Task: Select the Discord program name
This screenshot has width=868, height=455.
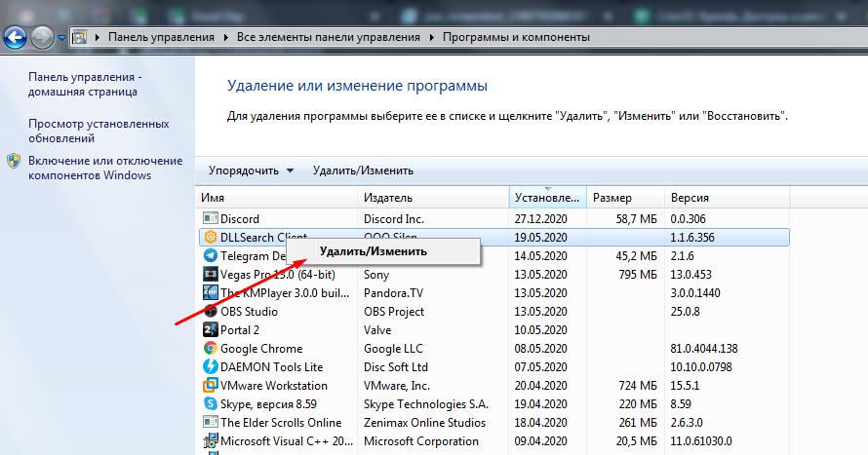Action: [240, 219]
